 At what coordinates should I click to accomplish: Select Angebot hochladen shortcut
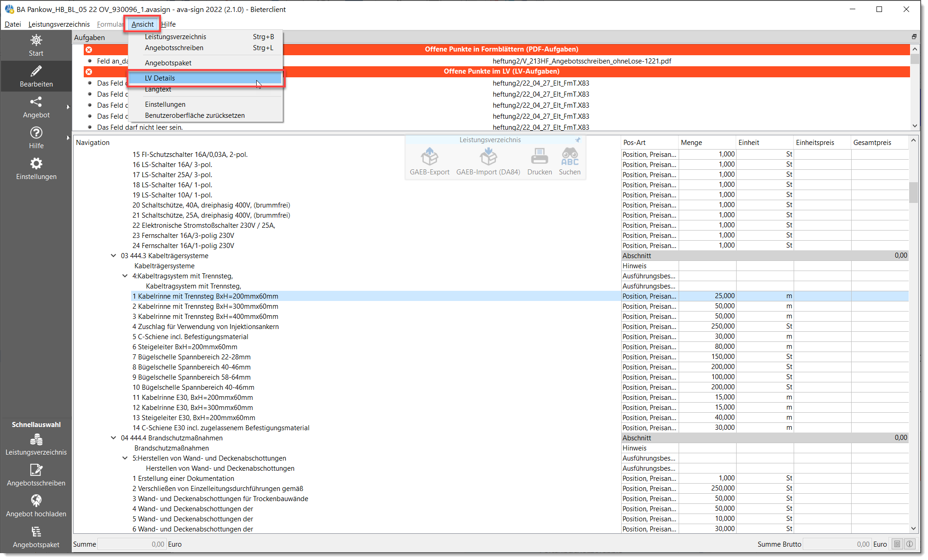[x=36, y=506]
